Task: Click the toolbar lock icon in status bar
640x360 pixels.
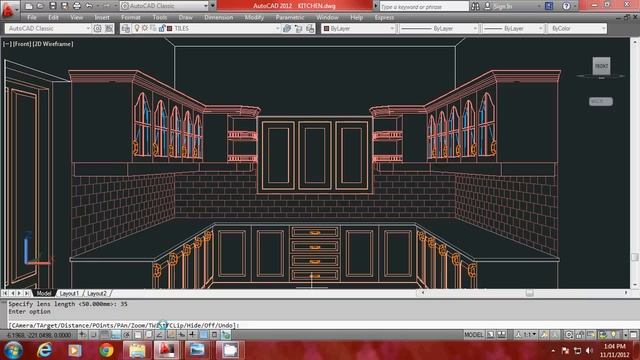Action: 580,335
